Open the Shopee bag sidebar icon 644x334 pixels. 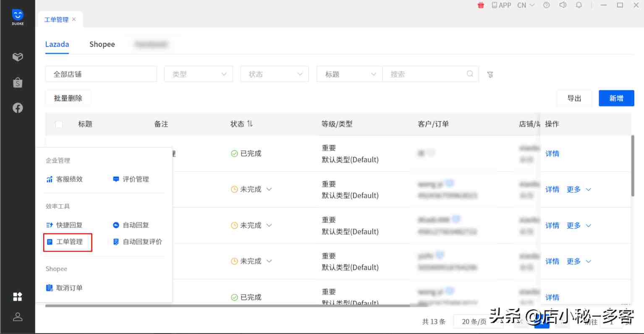(18, 82)
